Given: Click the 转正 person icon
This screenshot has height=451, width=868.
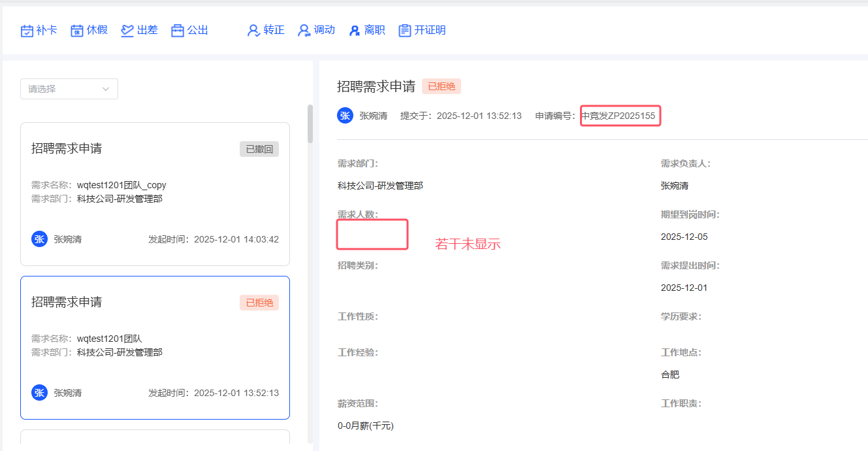Looking at the screenshot, I should [x=253, y=31].
